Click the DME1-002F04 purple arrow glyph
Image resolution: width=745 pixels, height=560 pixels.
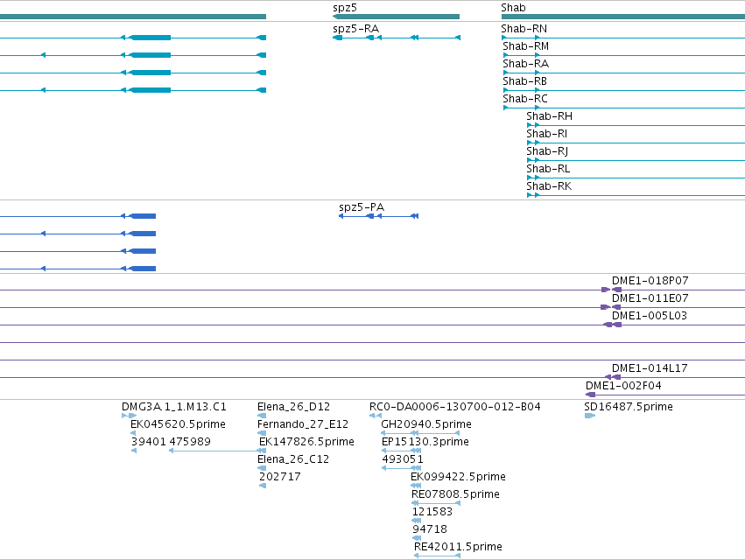[591, 395]
